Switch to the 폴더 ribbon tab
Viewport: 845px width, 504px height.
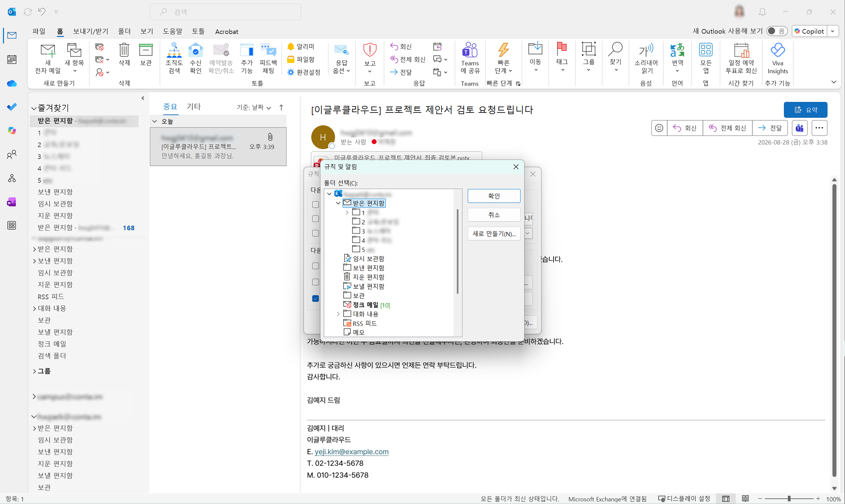coord(124,31)
